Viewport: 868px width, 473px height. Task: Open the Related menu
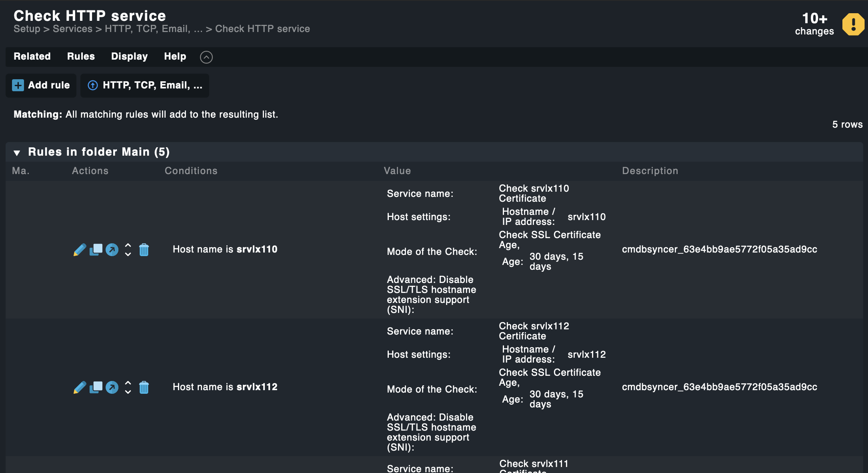[x=32, y=56]
